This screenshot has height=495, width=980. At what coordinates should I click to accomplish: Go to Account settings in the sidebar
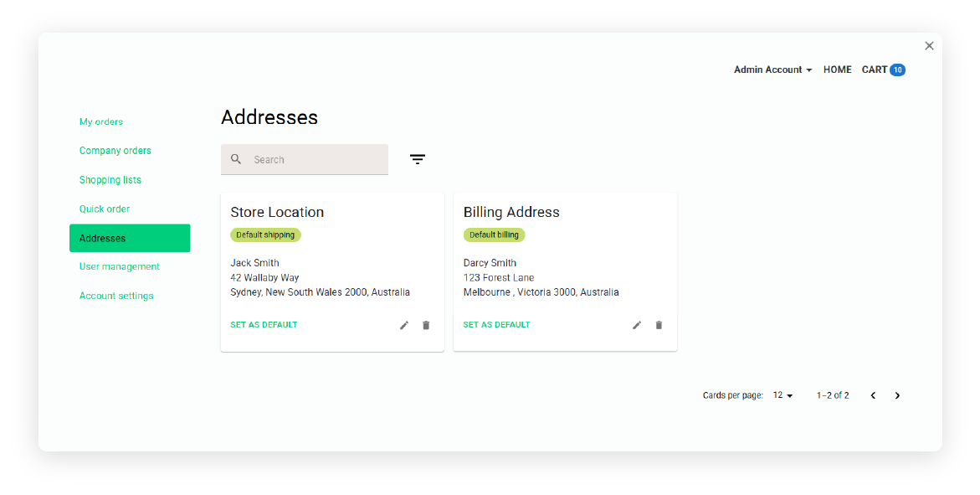(116, 296)
